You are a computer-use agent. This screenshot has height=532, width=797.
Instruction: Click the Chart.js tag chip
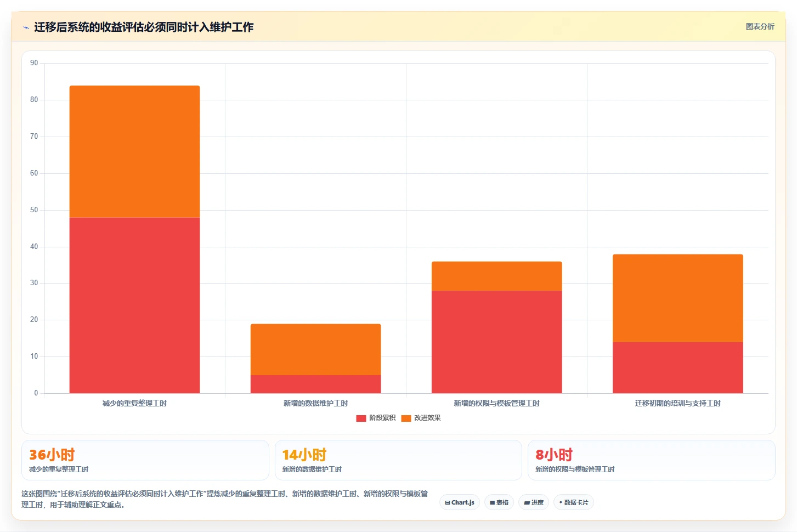point(460,502)
